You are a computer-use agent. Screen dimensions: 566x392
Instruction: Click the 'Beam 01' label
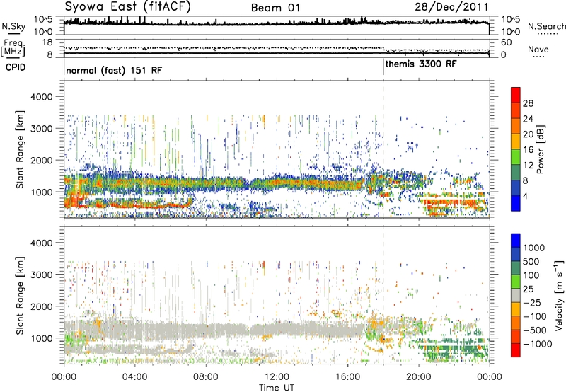(276, 8)
